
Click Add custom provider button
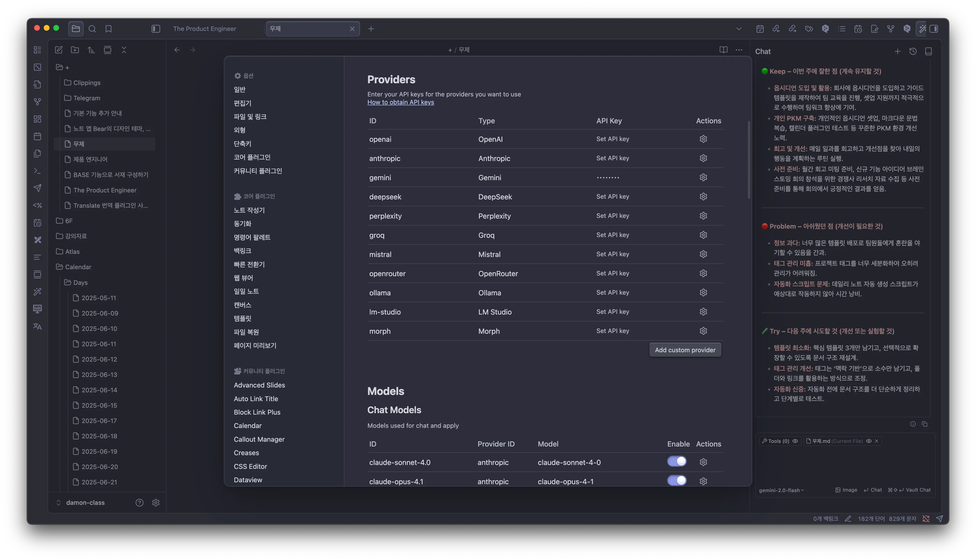point(685,350)
